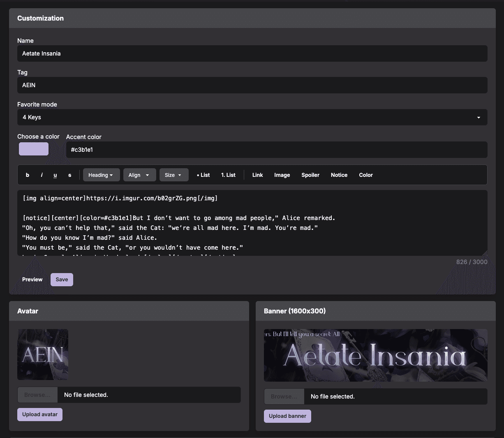Upload banner button
Viewport: 504px width, 438px height.
(287, 416)
